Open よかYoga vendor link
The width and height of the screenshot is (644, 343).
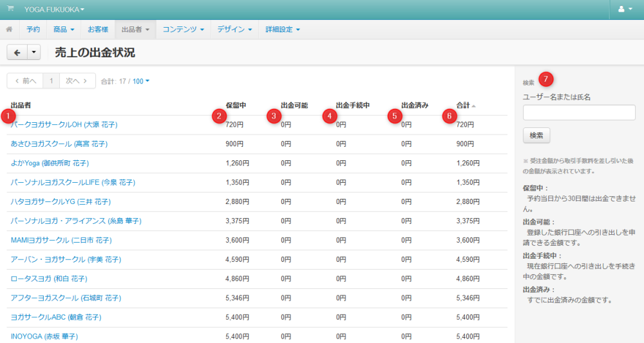[50, 163]
